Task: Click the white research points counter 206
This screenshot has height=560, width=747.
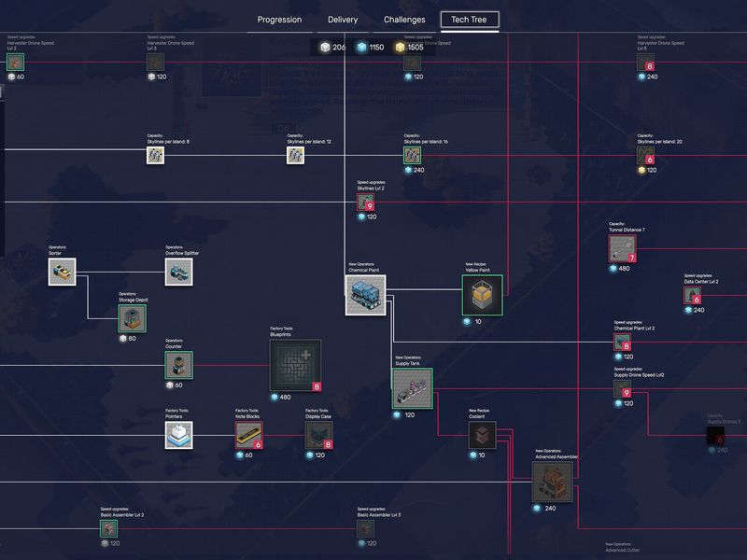Action: tap(333, 48)
